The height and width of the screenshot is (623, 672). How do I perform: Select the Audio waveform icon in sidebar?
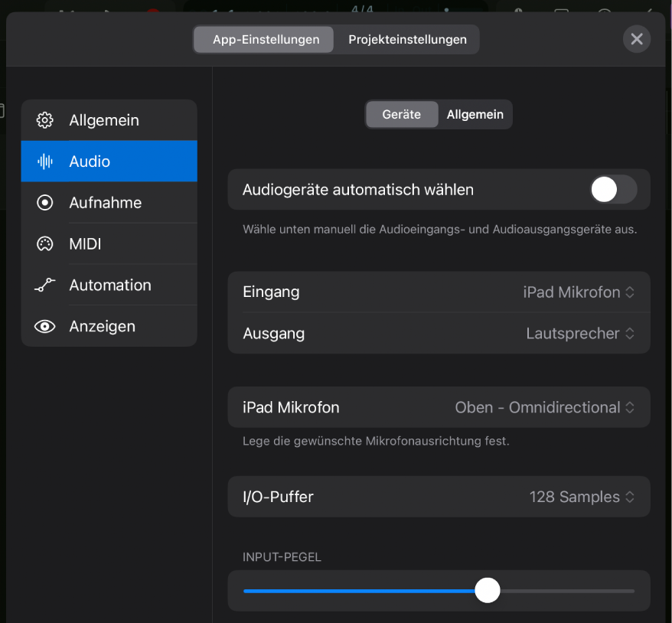tap(45, 161)
